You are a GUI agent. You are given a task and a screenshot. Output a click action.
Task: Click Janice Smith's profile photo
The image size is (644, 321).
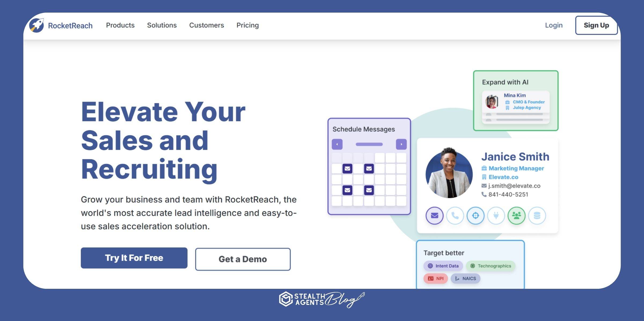(x=449, y=173)
